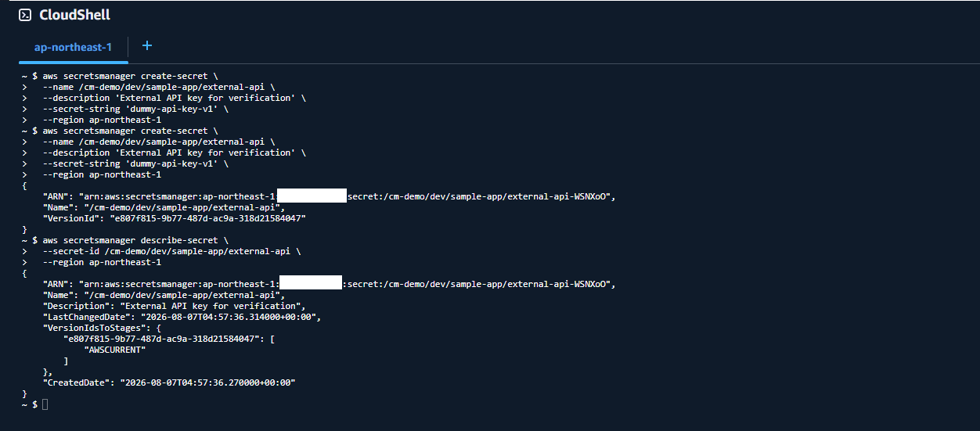Viewport: 980px width, 431px height.
Task: Click the terminal cursor at the prompt
Action: (x=45, y=404)
